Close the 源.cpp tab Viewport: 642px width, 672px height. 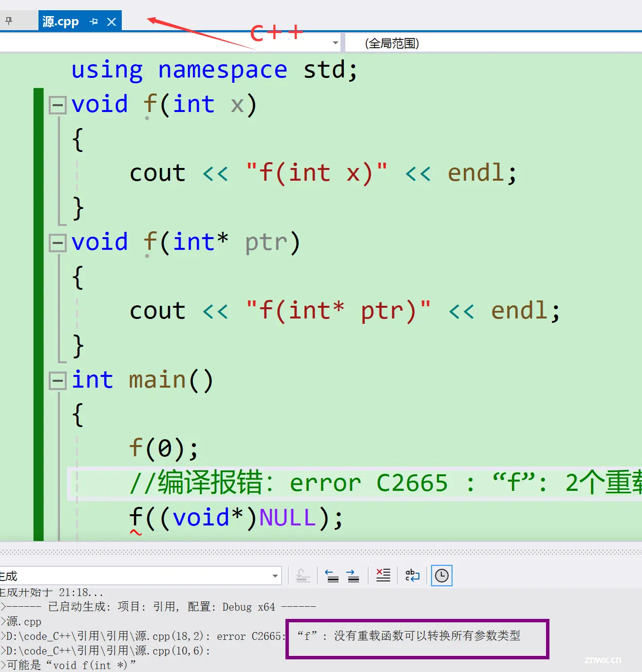pyautogui.click(x=112, y=22)
